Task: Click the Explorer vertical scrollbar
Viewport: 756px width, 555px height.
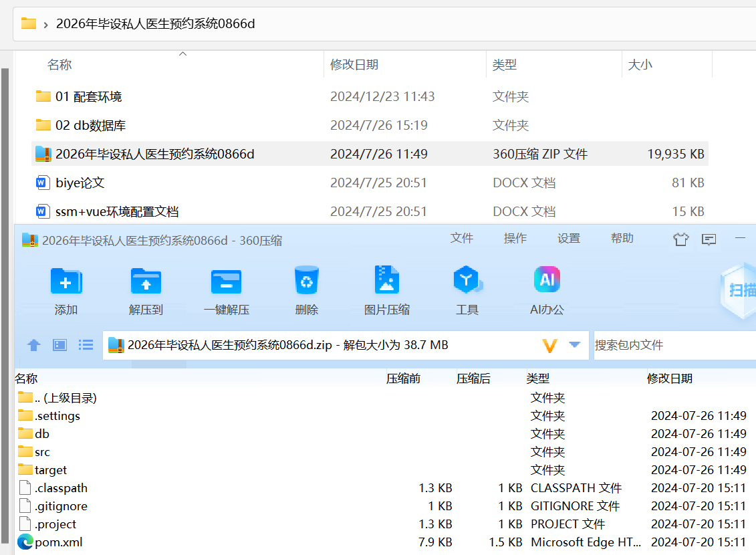Action: (x=5, y=305)
